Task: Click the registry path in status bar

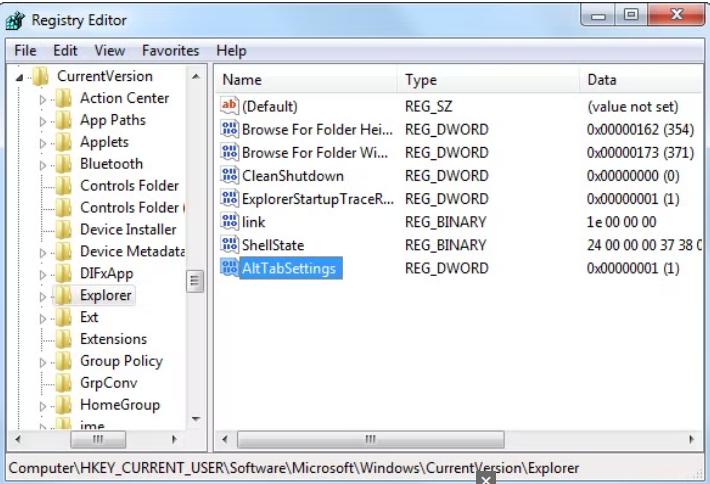Action: (293, 468)
